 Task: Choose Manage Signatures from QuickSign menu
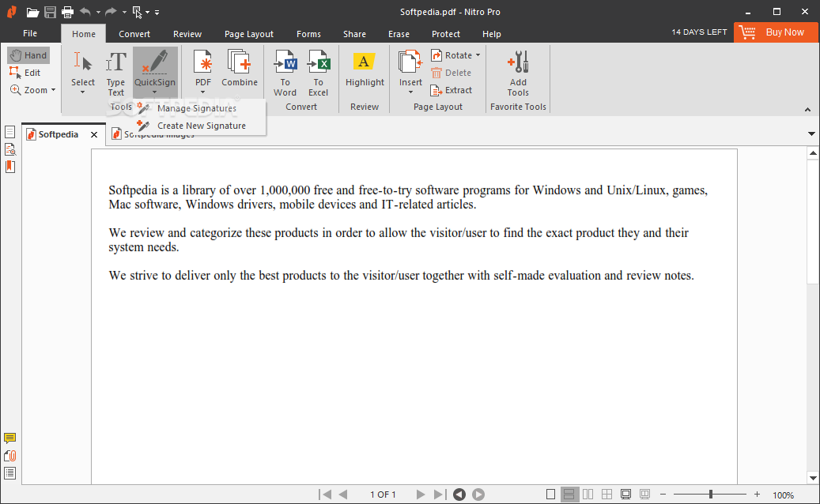pos(197,108)
